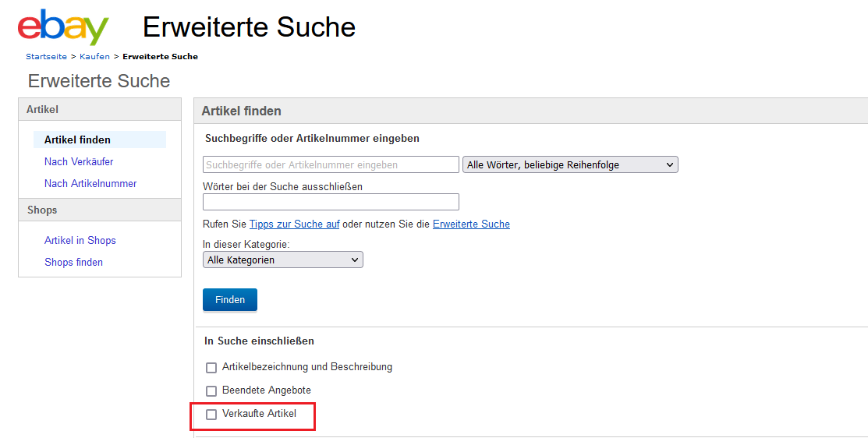868x438 pixels.
Task: Select Artikel finden in sidebar
Action: coord(77,140)
